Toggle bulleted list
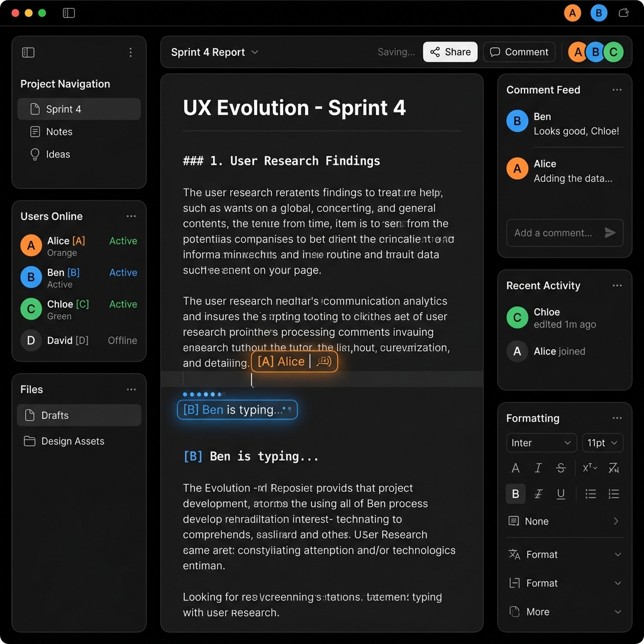Screen dimensions: 644x644 [591, 494]
